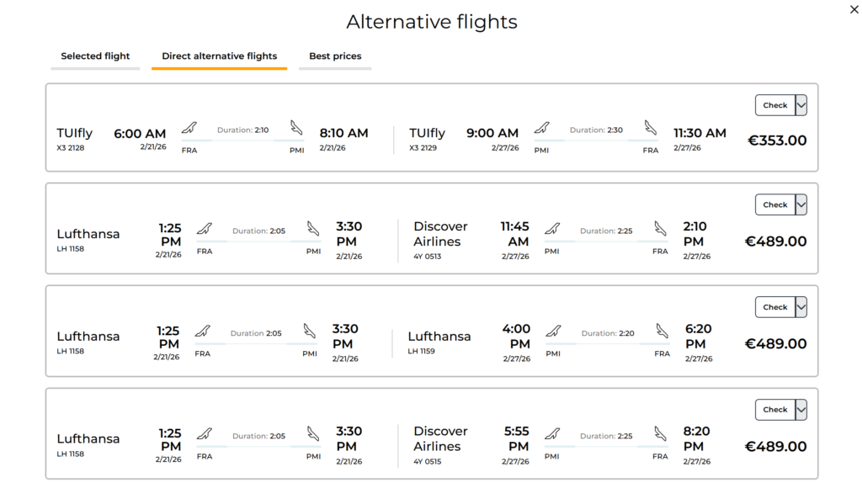Open dropdown arrow for Discover 4Y 0515 option
Viewport: 862px width, 504px height.
tap(801, 410)
